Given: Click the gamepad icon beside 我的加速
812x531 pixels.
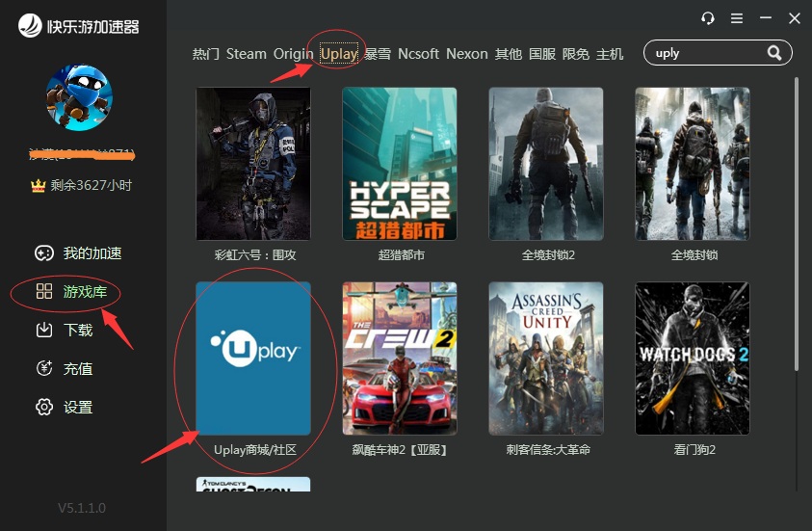Looking at the screenshot, I should pos(44,253).
